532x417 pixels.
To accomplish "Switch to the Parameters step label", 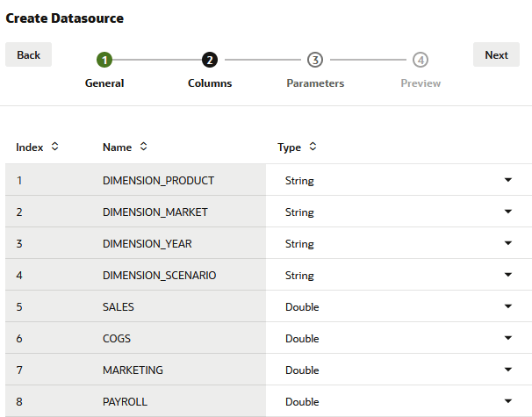I will [x=315, y=83].
